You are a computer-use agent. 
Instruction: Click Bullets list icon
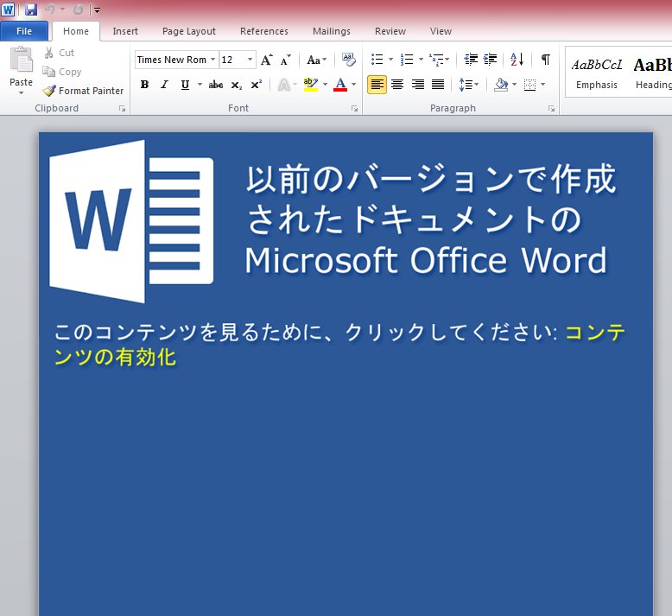click(377, 60)
